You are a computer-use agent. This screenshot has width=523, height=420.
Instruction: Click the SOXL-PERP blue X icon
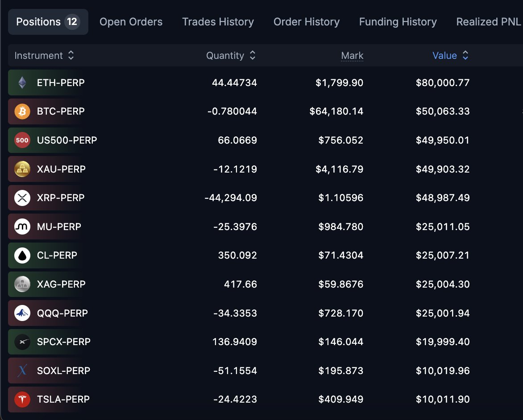(x=22, y=371)
